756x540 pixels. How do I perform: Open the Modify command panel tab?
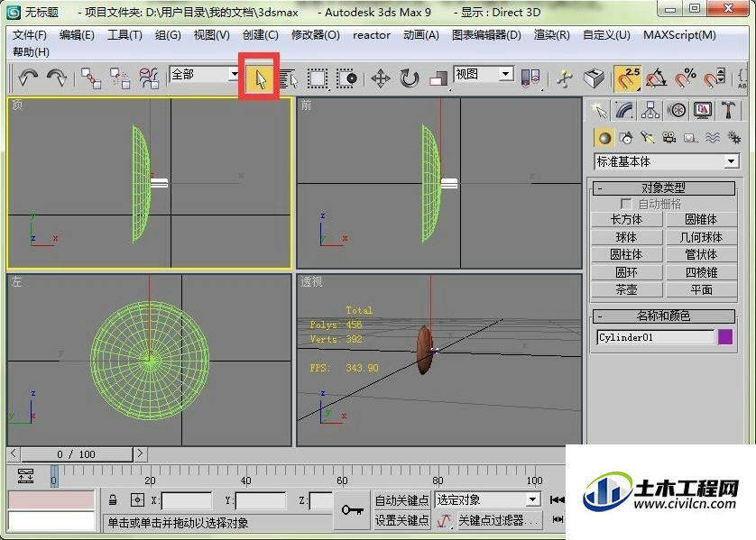pos(625,110)
